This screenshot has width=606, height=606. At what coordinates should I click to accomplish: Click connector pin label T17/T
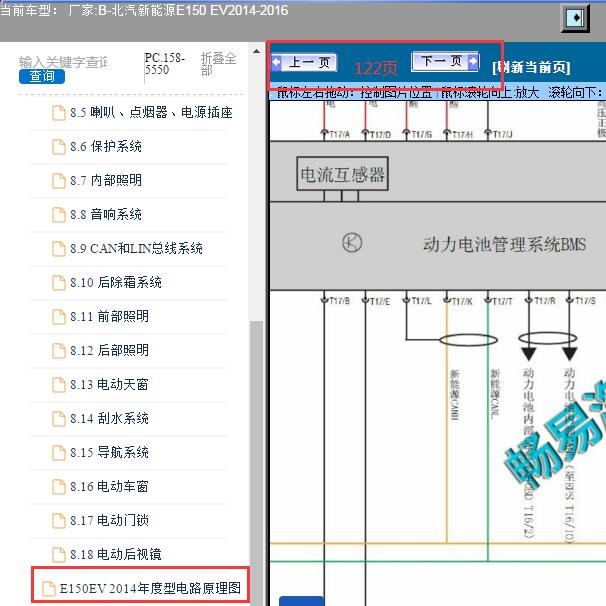tap(503, 301)
